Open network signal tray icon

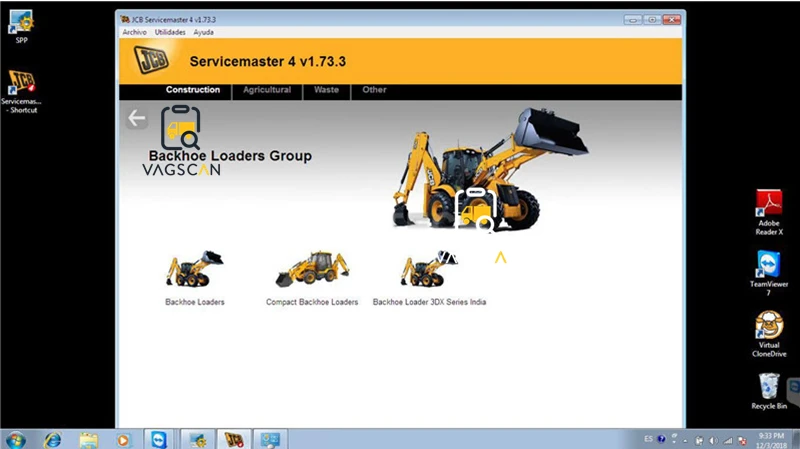(x=728, y=440)
